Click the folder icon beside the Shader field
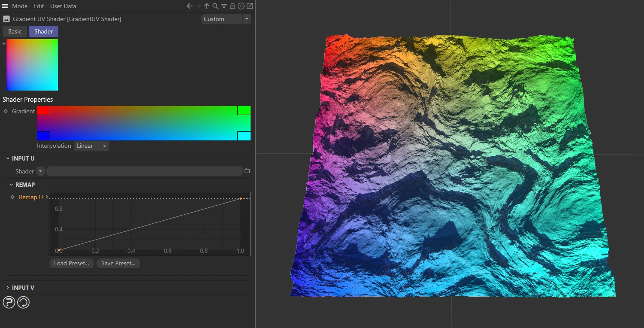This screenshot has height=328, width=644. pos(247,170)
